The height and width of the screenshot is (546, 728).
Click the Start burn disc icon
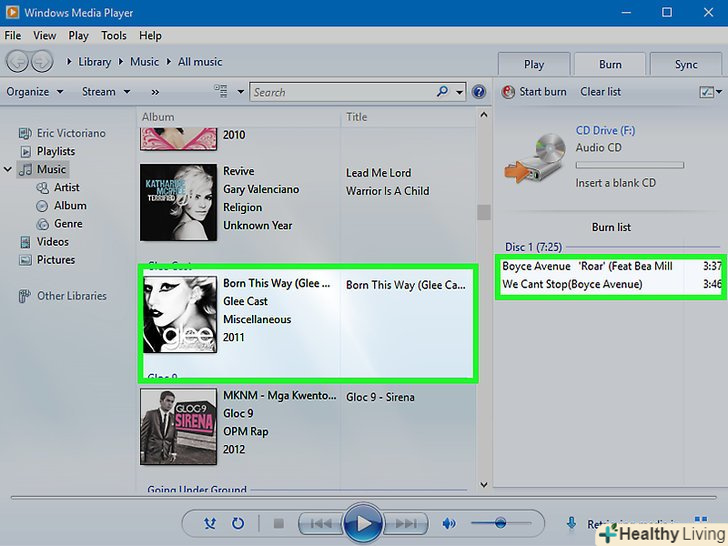coord(508,92)
